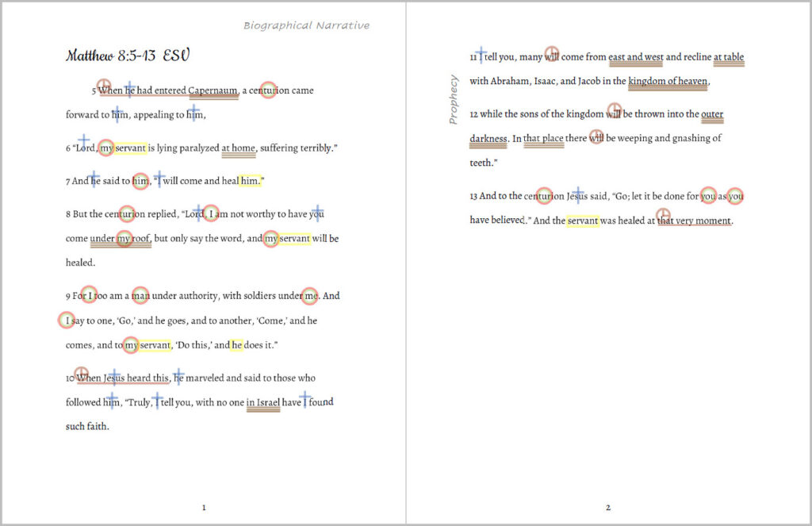Click the red circle on "centurion" in verse 5
The image size is (812, 526).
point(268,90)
